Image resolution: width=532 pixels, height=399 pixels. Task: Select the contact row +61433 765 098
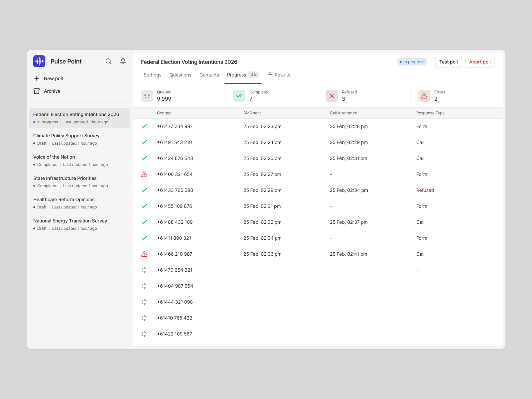tap(318, 190)
